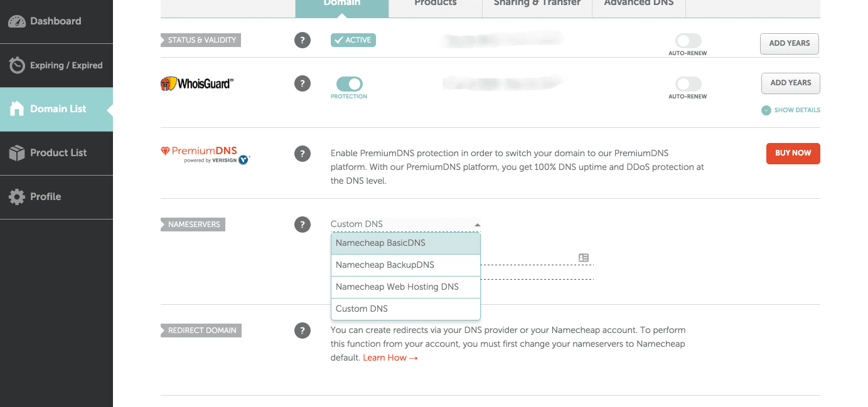
Task: Click the Redirect Domain help question mark icon
Action: [303, 330]
